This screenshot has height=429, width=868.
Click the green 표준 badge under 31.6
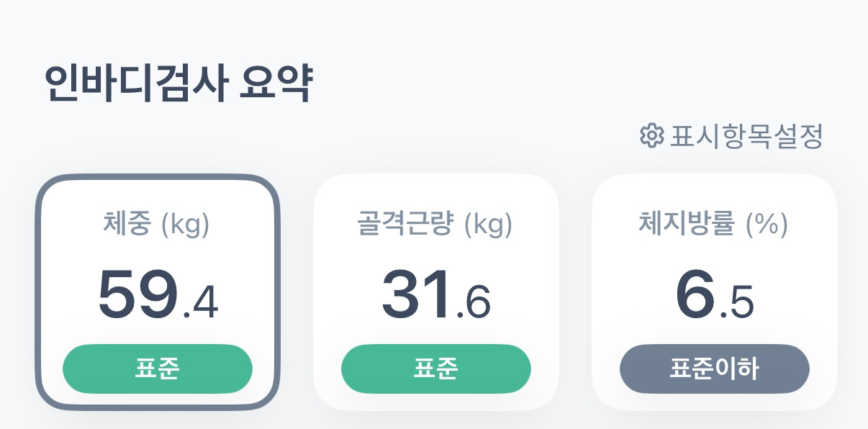(x=435, y=369)
